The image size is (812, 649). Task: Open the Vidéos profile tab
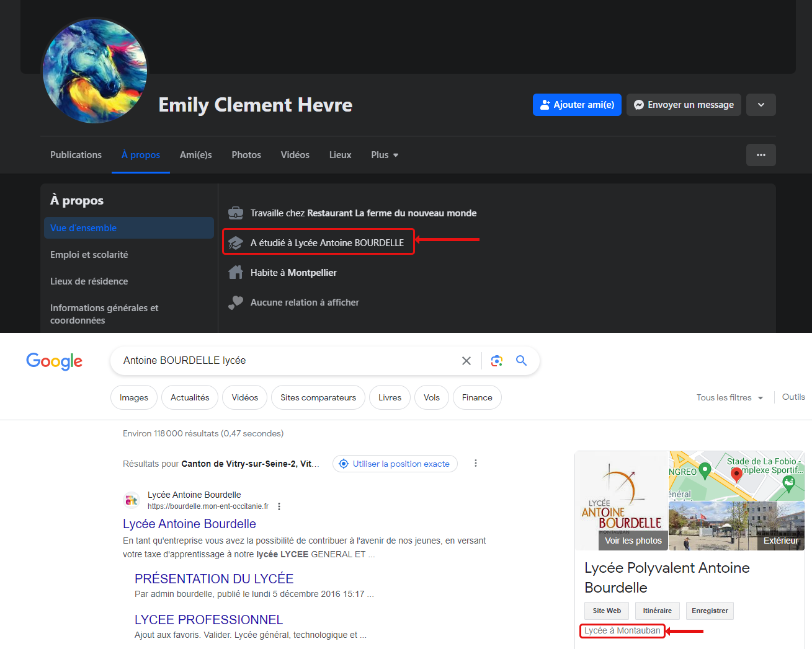295,155
